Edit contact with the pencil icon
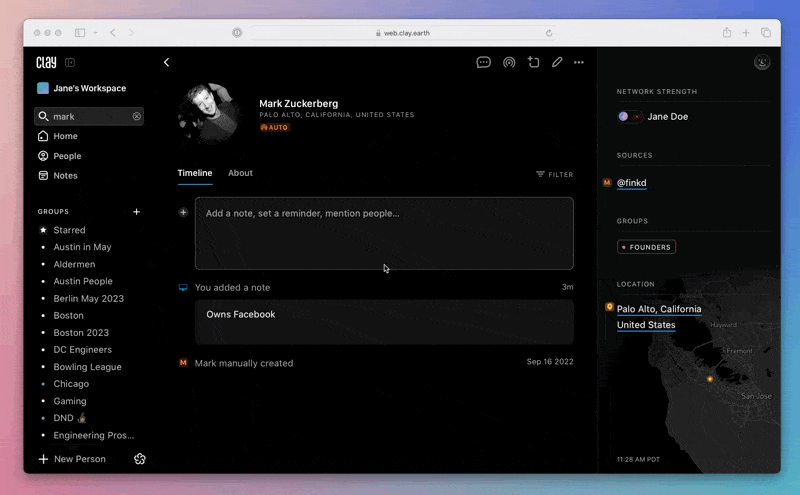The width and height of the screenshot is (800, 495). click(x=557, y=62)
